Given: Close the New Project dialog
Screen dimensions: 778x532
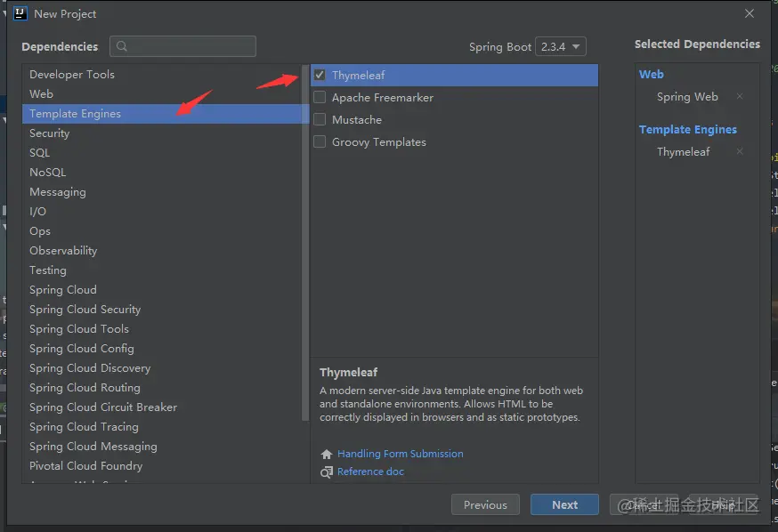Looking at the screenshot, I should pyautogui.click(x=750, y=13).
